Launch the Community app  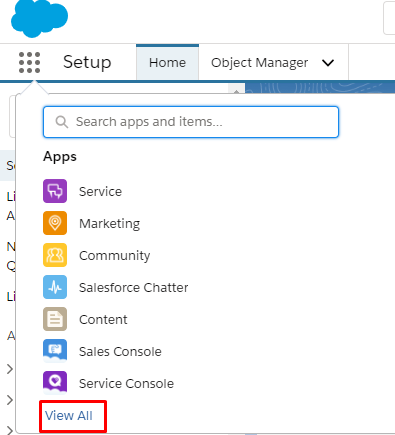point(114,256)
